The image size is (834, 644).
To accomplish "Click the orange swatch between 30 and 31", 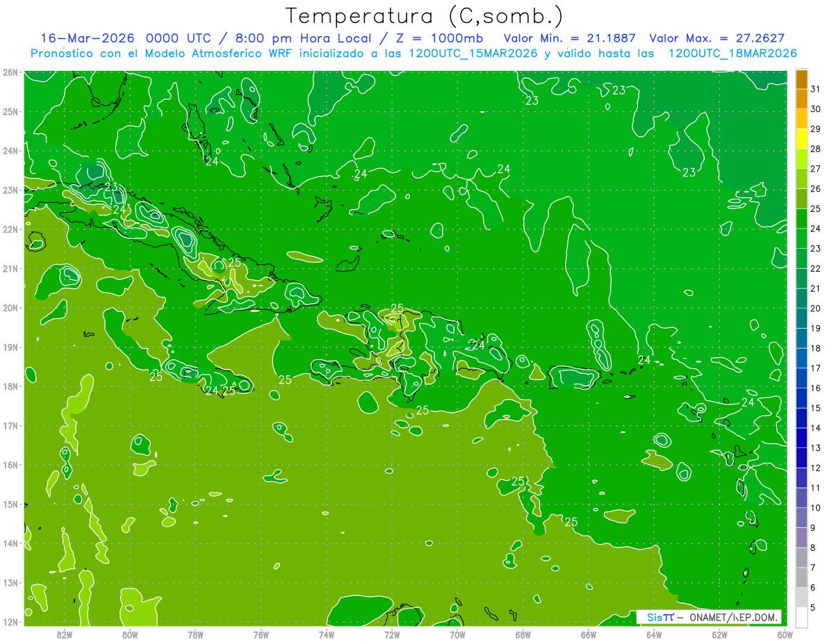I will 801,99.
